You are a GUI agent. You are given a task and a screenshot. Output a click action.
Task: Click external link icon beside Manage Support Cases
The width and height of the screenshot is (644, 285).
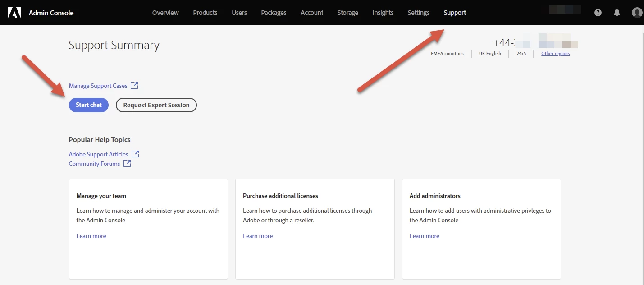click(x=134, y=85)
